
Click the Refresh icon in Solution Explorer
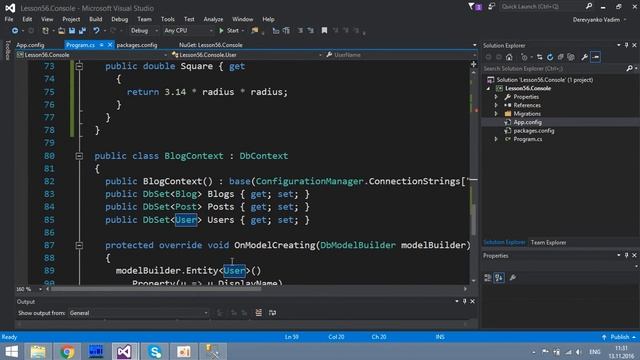pos(550,57)
